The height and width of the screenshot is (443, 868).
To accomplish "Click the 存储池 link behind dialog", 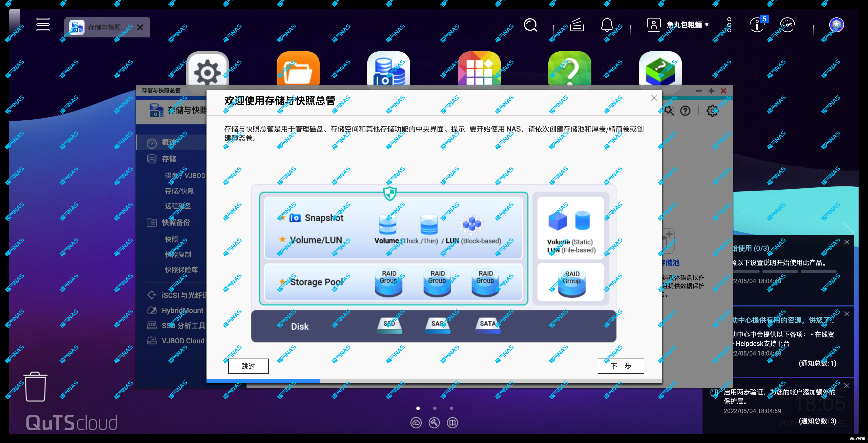I will click(671, 262).
